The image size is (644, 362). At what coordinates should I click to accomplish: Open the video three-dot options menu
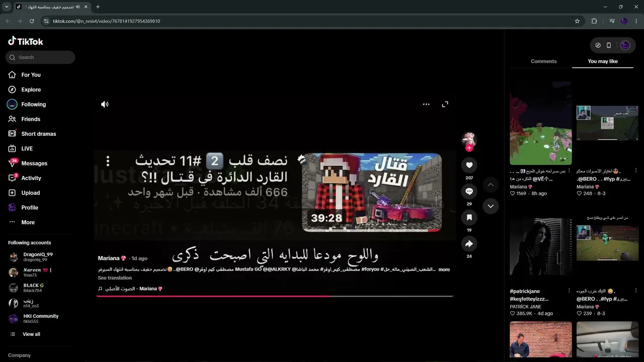click(x=426, y=104)
